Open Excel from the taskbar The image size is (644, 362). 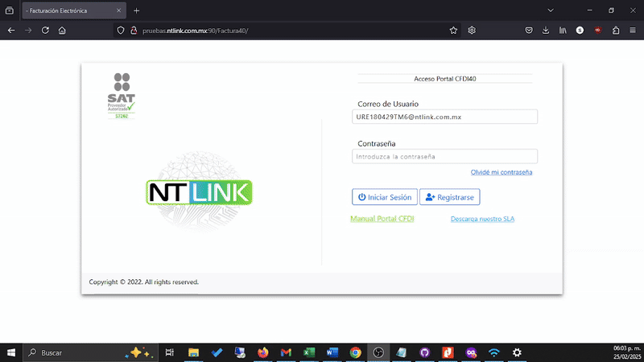click(x=309, y=352)
